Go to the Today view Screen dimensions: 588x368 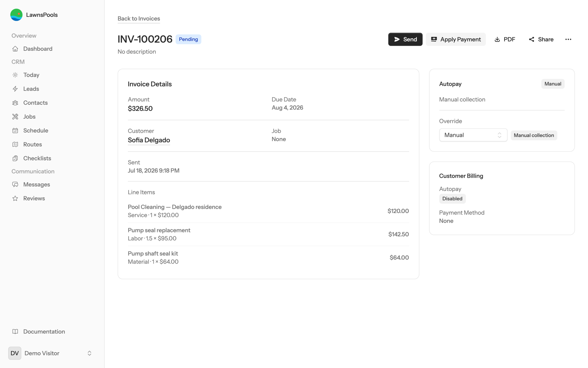coord(52,75)
